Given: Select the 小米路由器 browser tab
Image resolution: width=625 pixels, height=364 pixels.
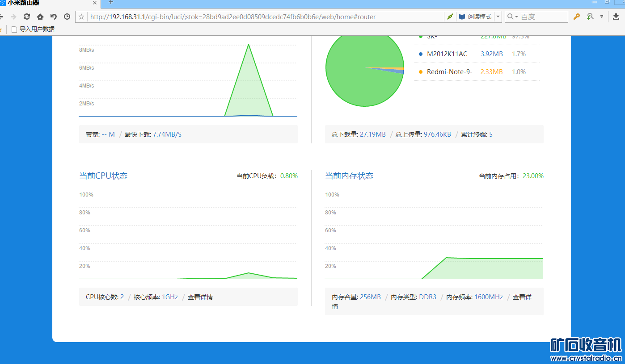Looking at the screenshot, I should tap(49, 3).
